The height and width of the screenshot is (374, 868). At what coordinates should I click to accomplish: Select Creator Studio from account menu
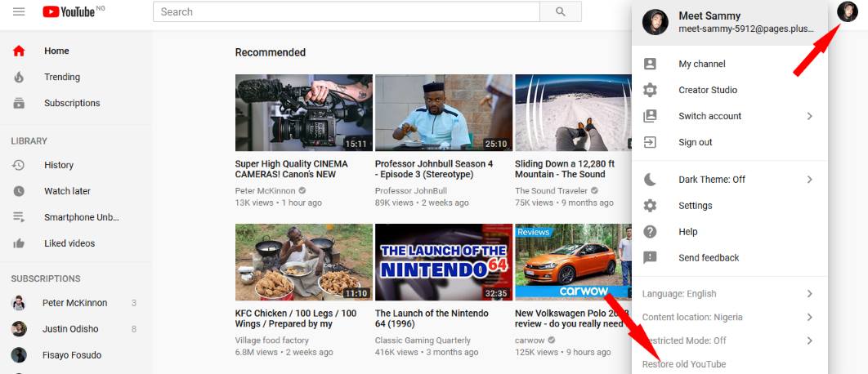pyautogui.click(x=707, y=90)
